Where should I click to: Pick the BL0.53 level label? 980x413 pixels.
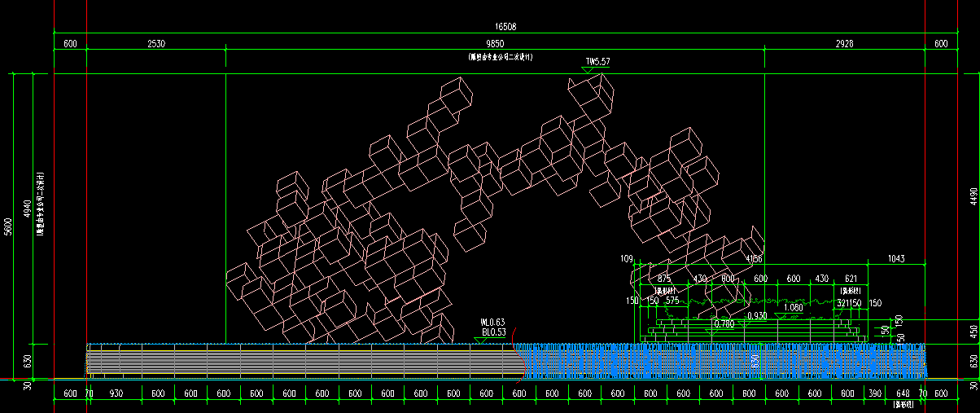(x=493, y=332)
